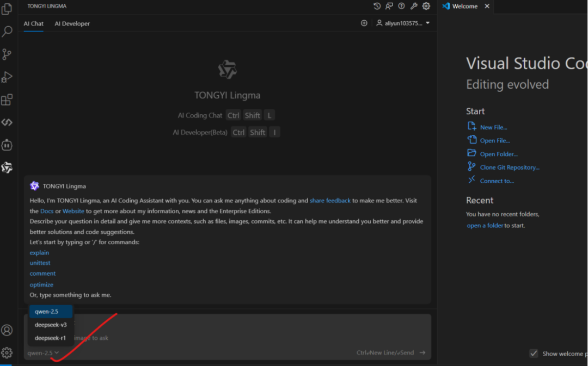Image resolution: width=588 pixels, height=366 pixels.
Task: Click the send arrow icon in chat input
Action: point(422,352)
